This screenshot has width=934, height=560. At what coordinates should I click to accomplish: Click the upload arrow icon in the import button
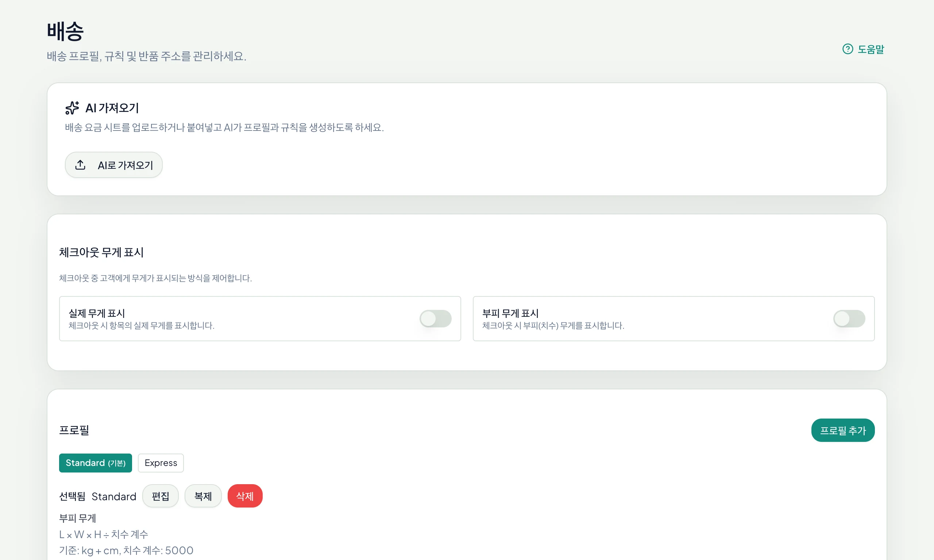(x=80, y=165)
